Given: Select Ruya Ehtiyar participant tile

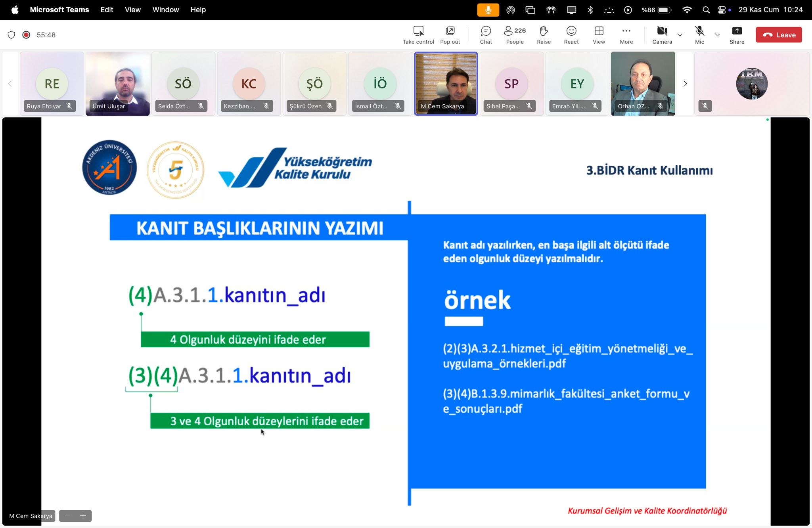Looking at the screenshot, I should [x=52, y=84].
